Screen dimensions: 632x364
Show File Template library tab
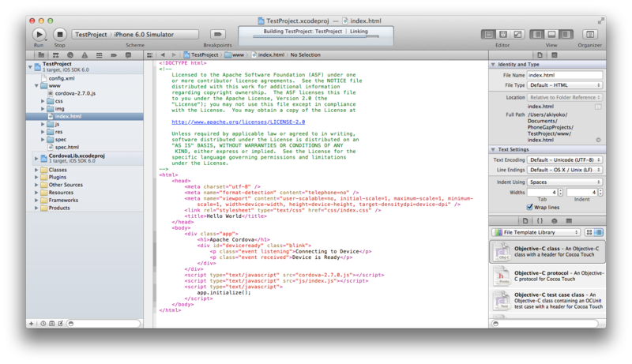525,221
